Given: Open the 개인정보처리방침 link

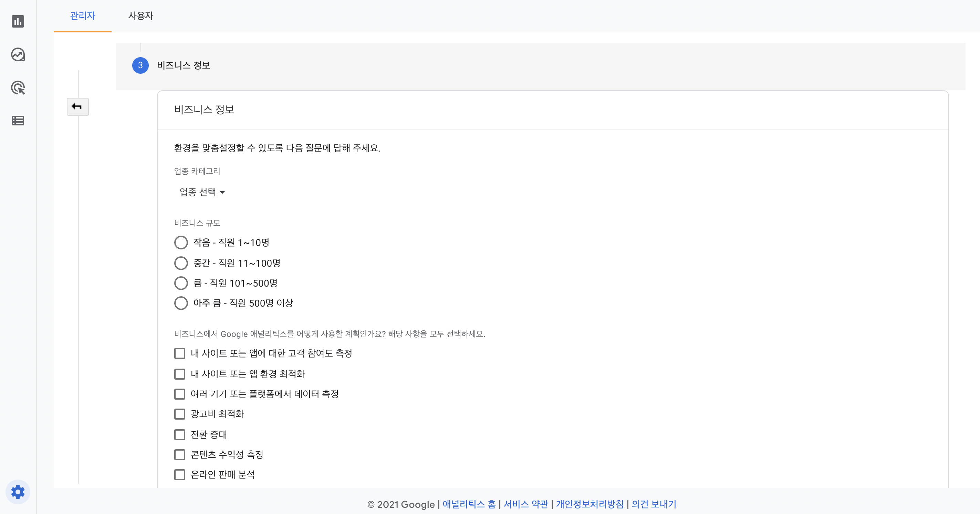Looking at the screenshot, I should click(x=590, y=504).
